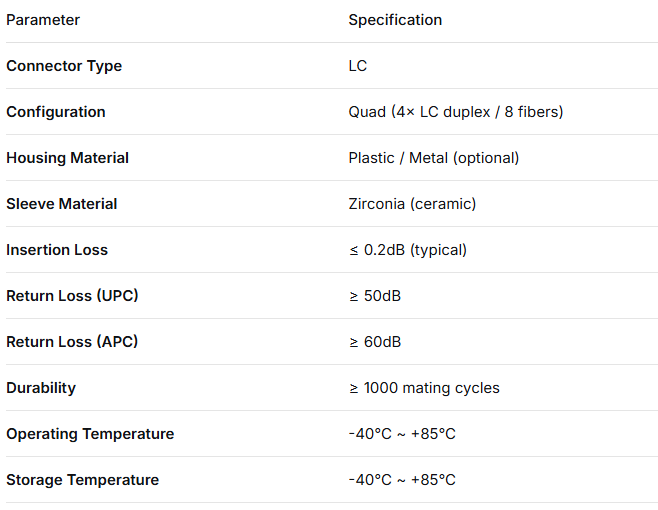Image resolution: width=658 pixels, height=510 pixels.
Task: Select the Durability label
Action: click(x=41, y=388)
